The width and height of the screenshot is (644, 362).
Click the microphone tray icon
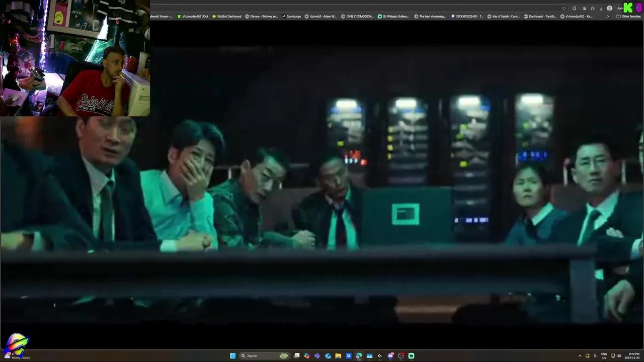(595, 356)
